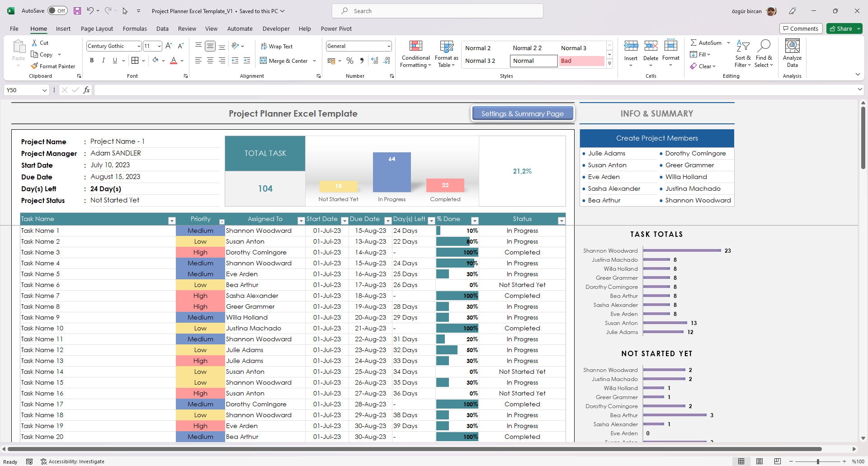The width and height of the screenshot is (868, 466).
Task: Click the Format as Table icon
Action: (446, 47)
